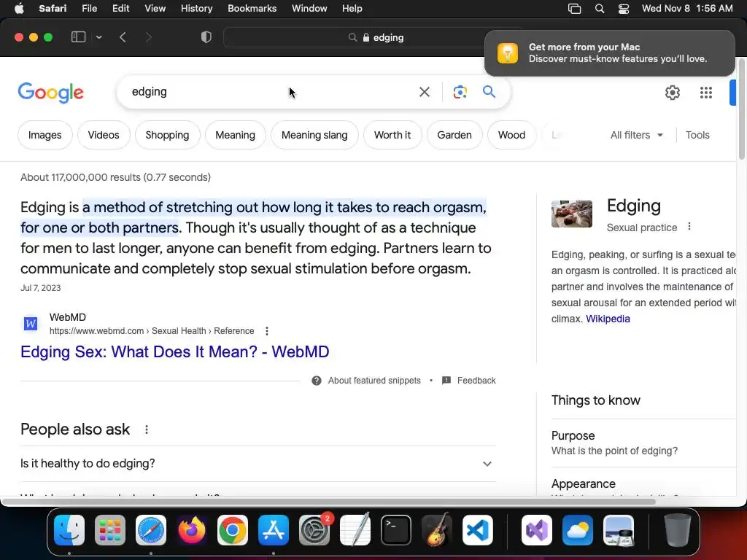This screenshot has height=560, width=747.
Task: Open more options beside WebMD URL
Action: click(x=267, y=331)
